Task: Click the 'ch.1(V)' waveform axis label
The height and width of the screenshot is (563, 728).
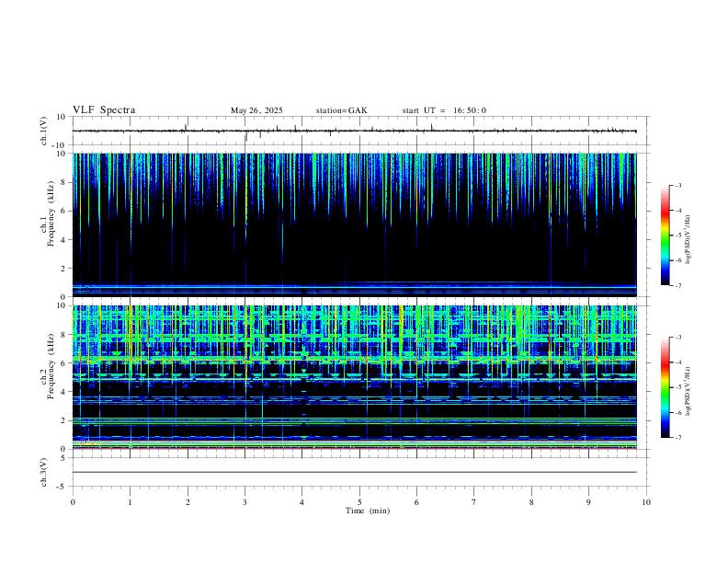Action: (44, 131)
